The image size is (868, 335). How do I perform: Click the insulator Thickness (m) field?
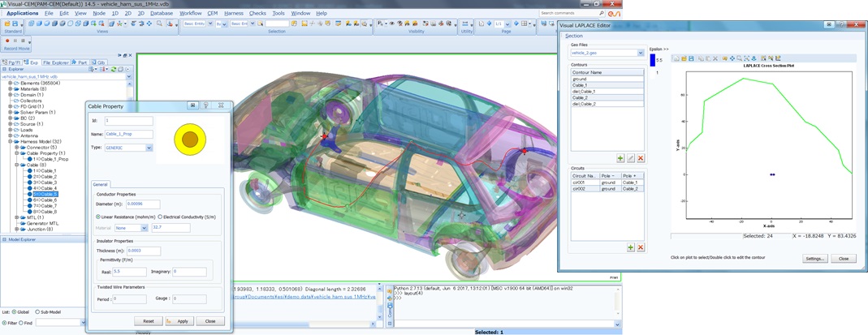click(144, 251)
